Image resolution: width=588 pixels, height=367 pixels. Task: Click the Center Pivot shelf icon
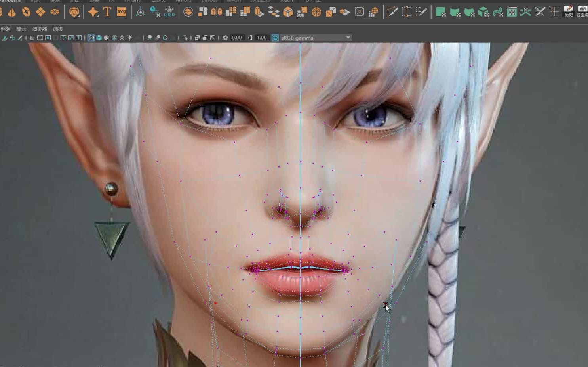[x=141, y=12]
